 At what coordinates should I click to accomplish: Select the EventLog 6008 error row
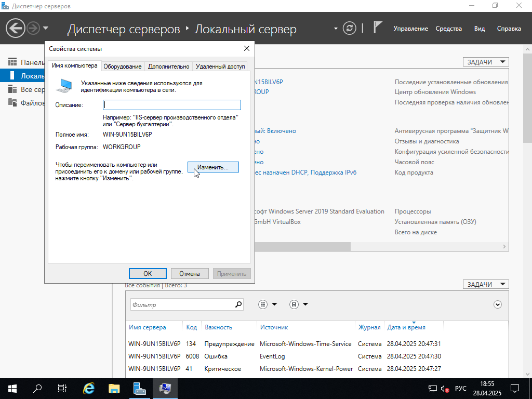pyautogui.click(x=316, y=356)
